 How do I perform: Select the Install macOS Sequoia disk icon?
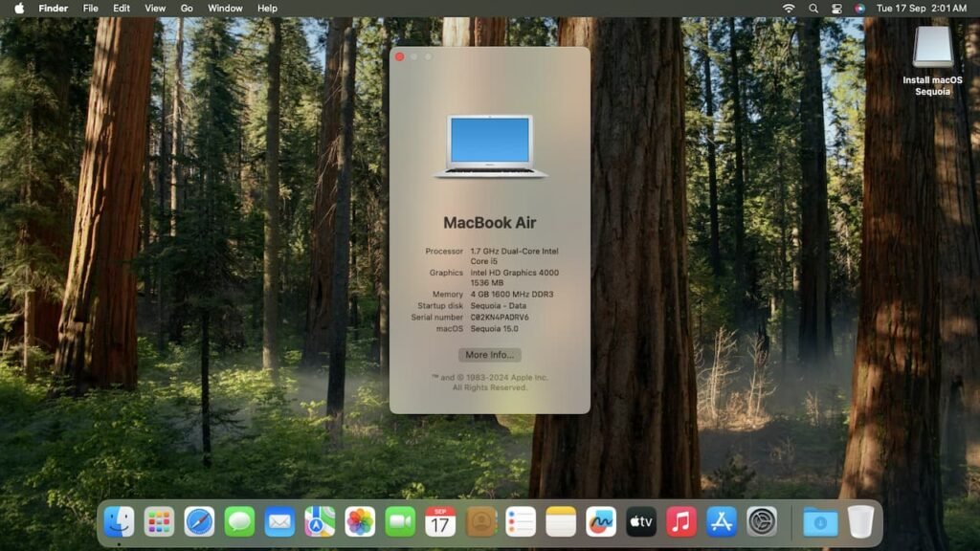pos(932,48)
